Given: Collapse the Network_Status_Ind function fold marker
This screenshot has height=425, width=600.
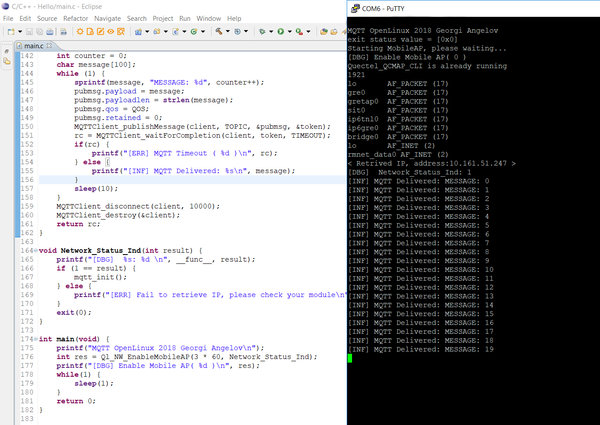Looking at the screenshot, I should click(x=36, y=251).
